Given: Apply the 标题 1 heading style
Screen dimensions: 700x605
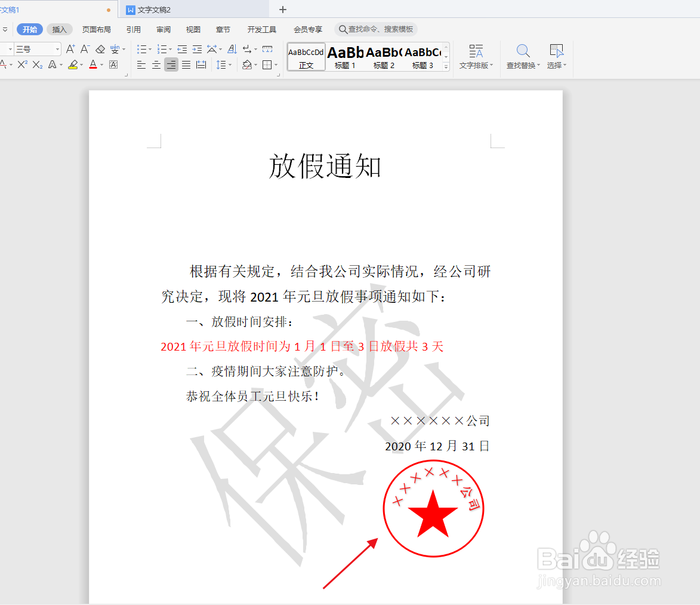Looking at the screenshot, I should pos(345,57).
